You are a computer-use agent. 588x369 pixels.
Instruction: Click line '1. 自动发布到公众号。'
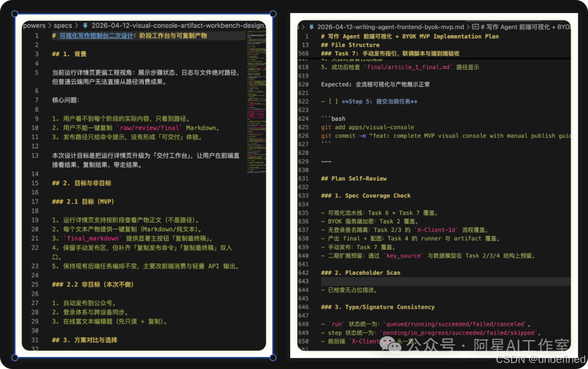pyautogui.click(x=84, y=303)
